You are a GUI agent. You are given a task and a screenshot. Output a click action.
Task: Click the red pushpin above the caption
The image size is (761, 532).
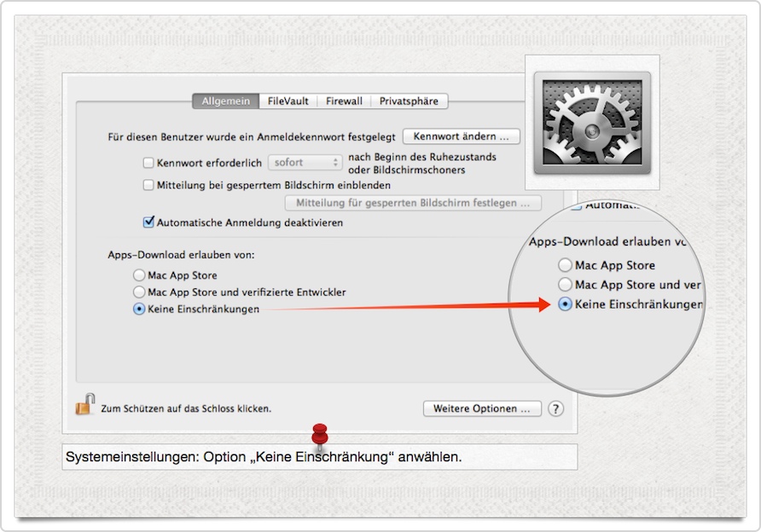pos(320,433)
